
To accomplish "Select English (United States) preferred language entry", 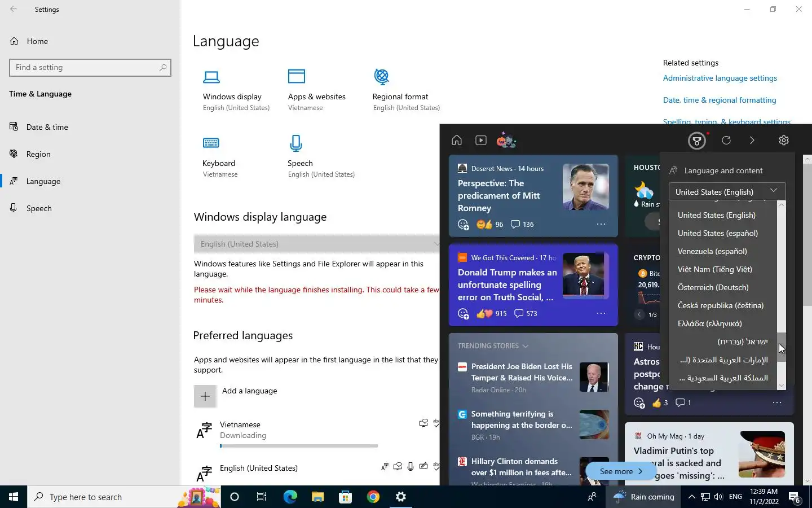I will pos(316,471).
